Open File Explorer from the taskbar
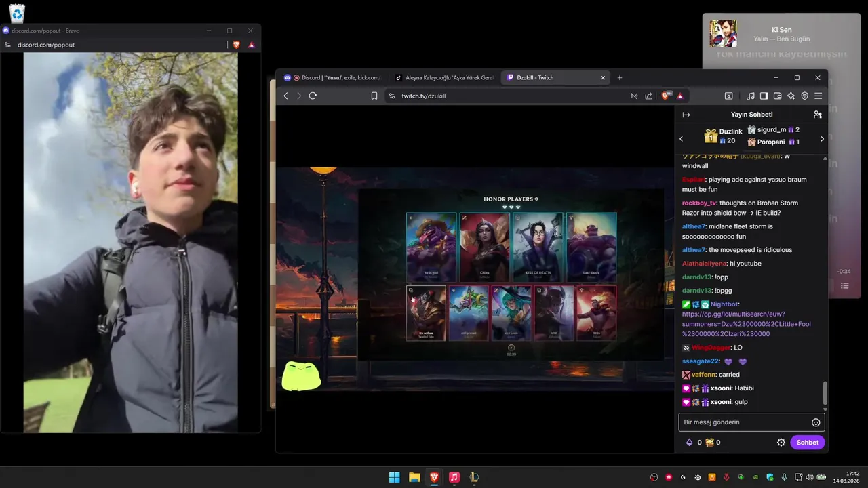 [414, 477]
